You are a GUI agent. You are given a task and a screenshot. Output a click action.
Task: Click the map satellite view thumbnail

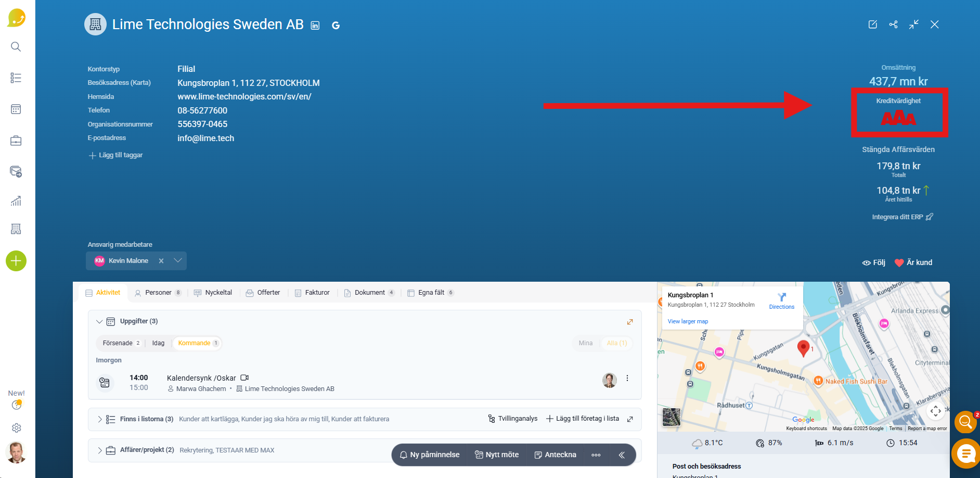coord(672,417)
